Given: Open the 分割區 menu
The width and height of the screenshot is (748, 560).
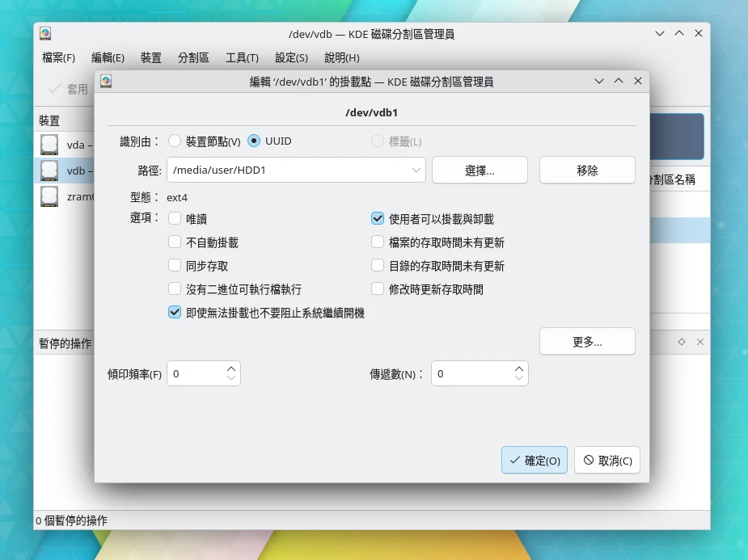Looking at the screenshot, I should (193, 58).
